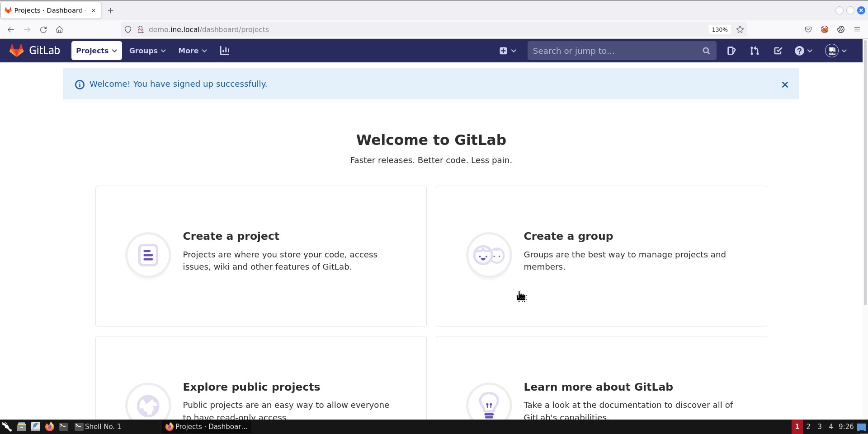The image size is (868, 434).
Task: Click the browser forward arrow
Action: point(27,29)
